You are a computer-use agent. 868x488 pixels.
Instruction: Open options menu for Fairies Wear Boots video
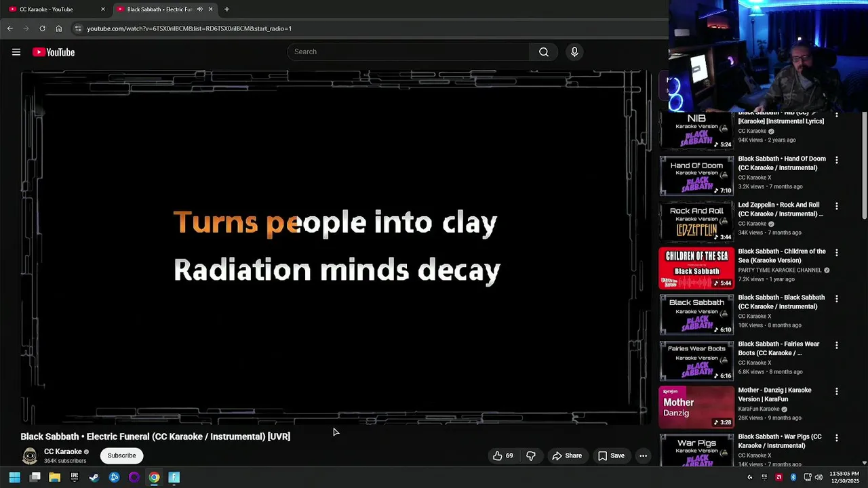(836, 345)
